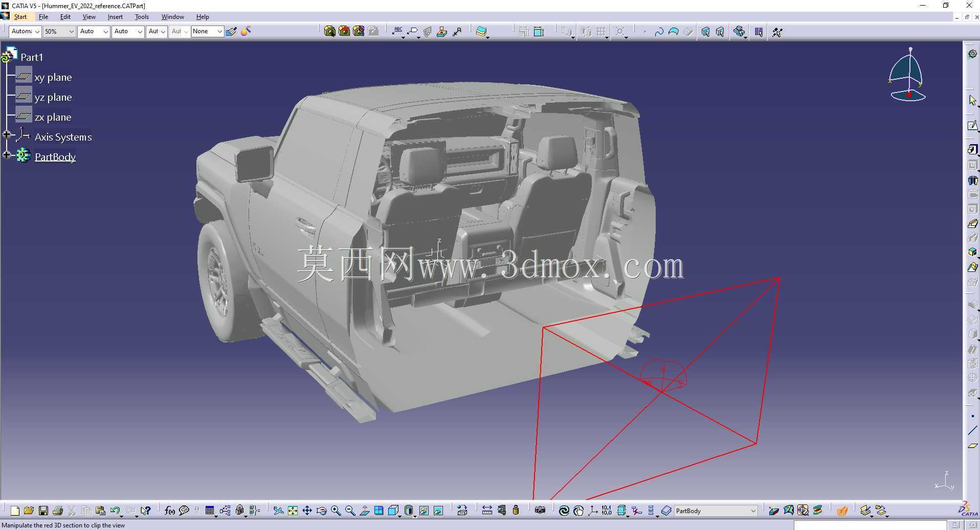Click the Undo arrow icon
This screenshot has height=530, width=980.
click(115, 511)
